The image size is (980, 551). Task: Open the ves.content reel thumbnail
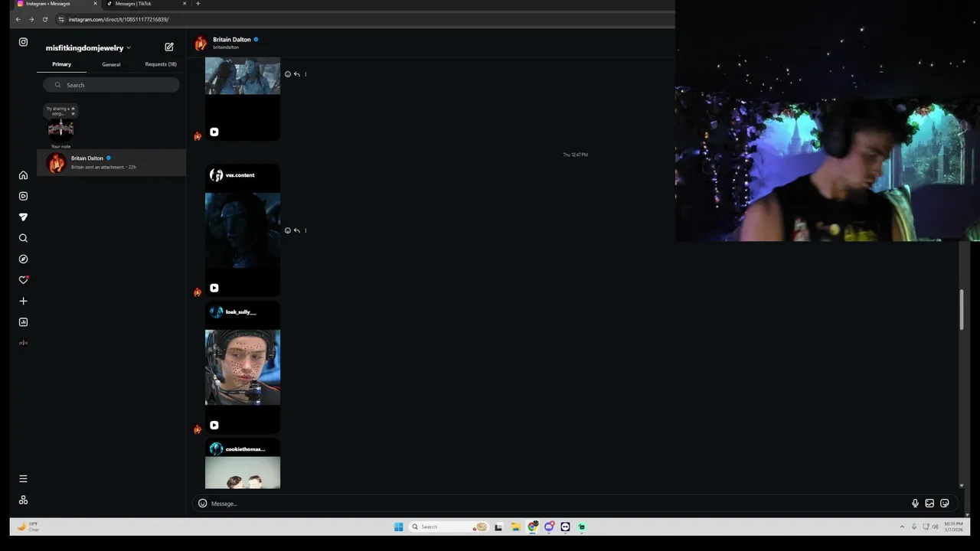click(x=243, y=230)
